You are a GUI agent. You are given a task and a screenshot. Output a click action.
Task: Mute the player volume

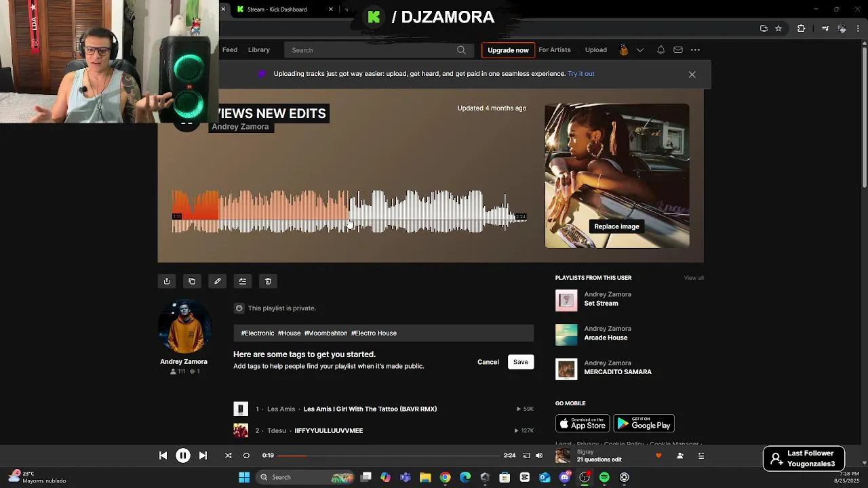click(x=539, y=455)
